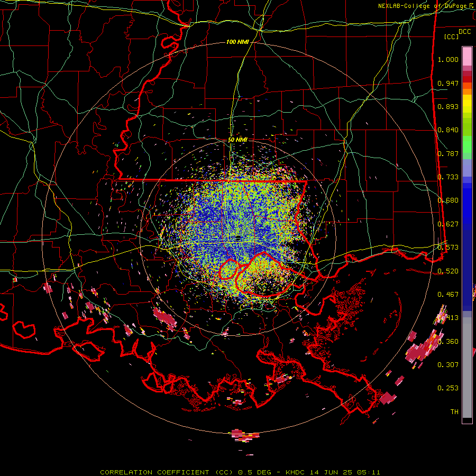Select the 0.253 color scale label
Viewport: 476px width, 476px height.
pyautogui.click(x=448, y=388)
